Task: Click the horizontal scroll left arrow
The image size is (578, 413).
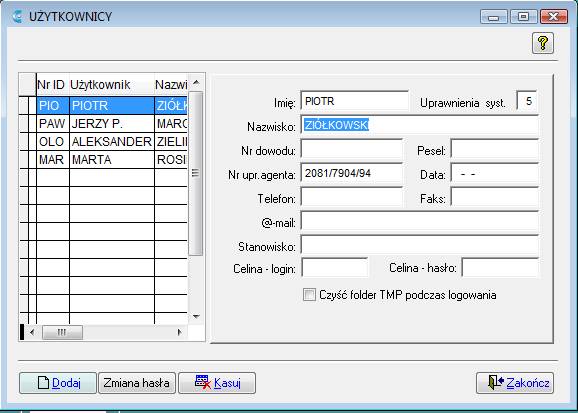Action: point(32,332)
